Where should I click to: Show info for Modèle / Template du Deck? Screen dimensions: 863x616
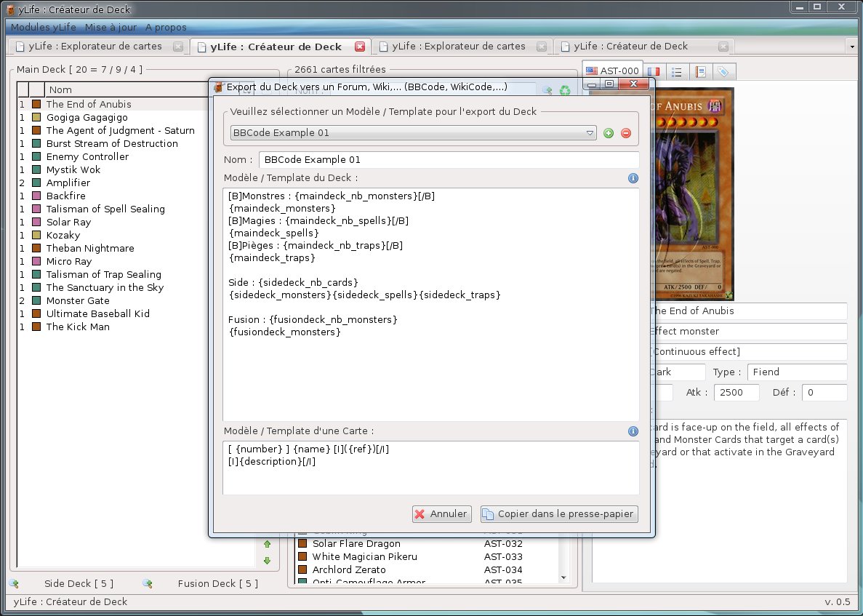[x=633, y=177]
